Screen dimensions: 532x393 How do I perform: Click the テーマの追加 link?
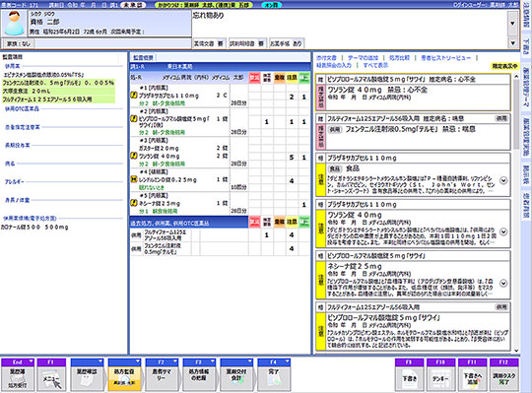point(363,58)
